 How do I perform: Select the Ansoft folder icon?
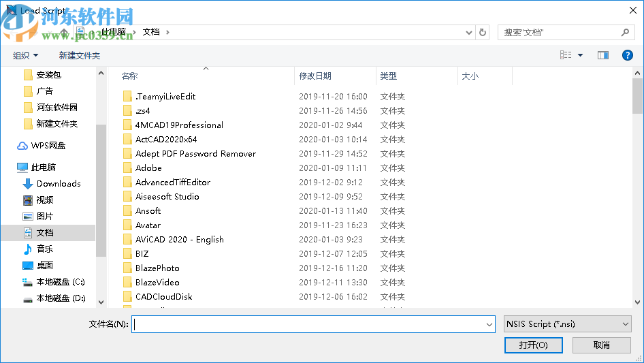tap(127, 211)
